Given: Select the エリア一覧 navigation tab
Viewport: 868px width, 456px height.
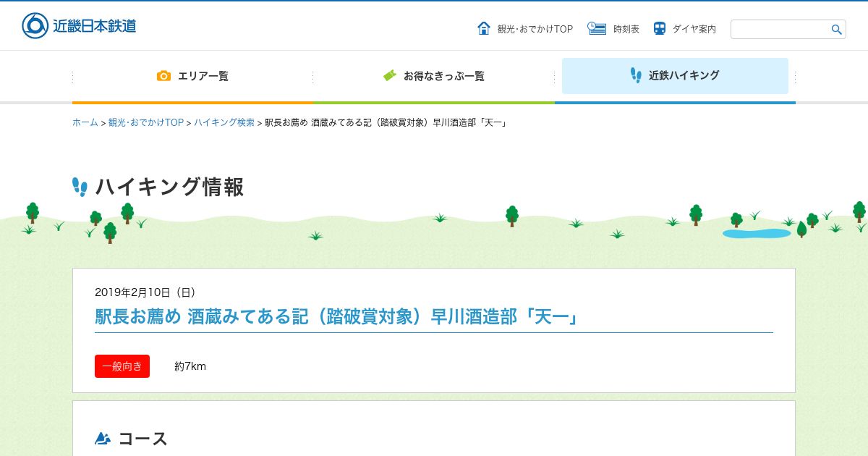Looking at the screenshot, I should point(193,76).
